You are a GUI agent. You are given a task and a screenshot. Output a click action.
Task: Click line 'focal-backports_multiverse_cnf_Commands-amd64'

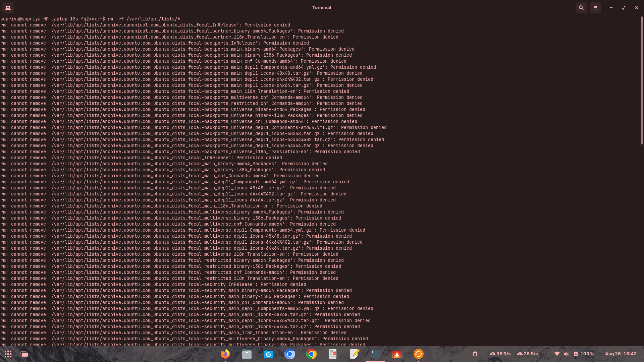click(181, 97)
